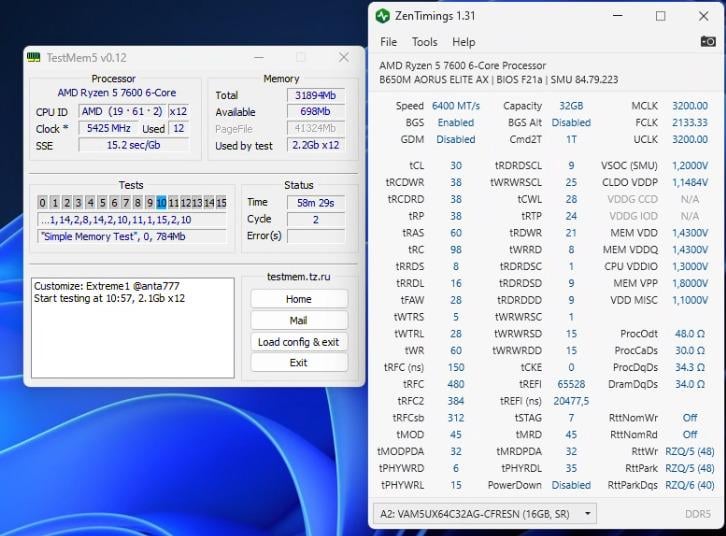Click the Total memory value 31894Mb
Screen dimensions: 726x536
pos(316,95)
